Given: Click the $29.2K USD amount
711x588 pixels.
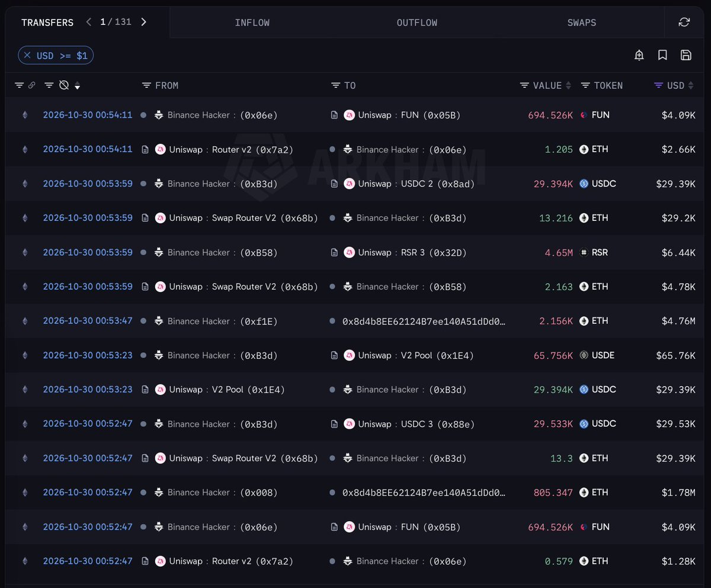Looking at the screenshot, I should [678, 218].
